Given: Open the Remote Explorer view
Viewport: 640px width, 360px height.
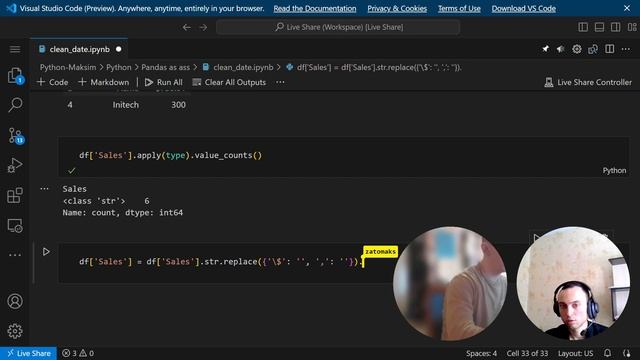Looking at the screenshot, I should [15, 225].
